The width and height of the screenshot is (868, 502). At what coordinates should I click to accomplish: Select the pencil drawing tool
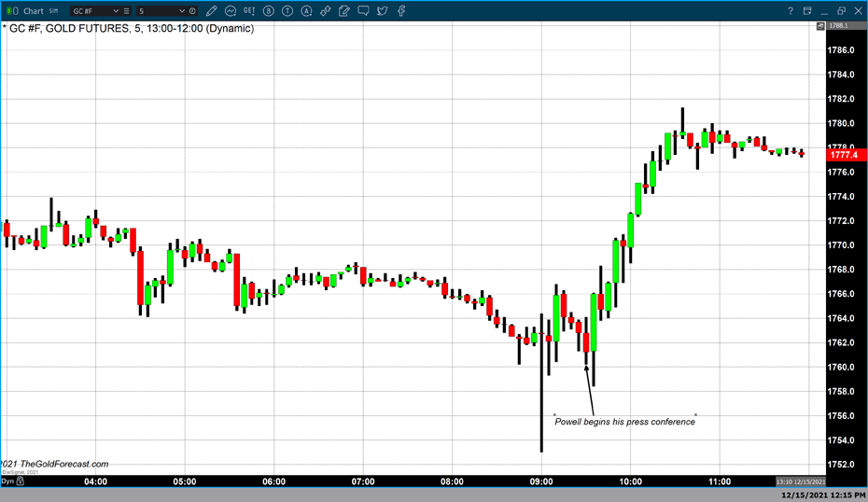point(212,11)
